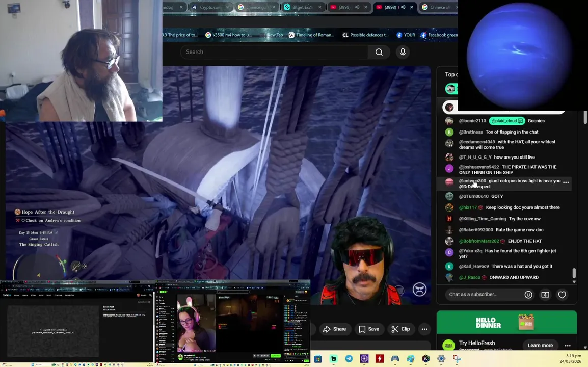The image size is (588, 367).
Task: Start voice search with the microphone icon
Action: point(403,52)
